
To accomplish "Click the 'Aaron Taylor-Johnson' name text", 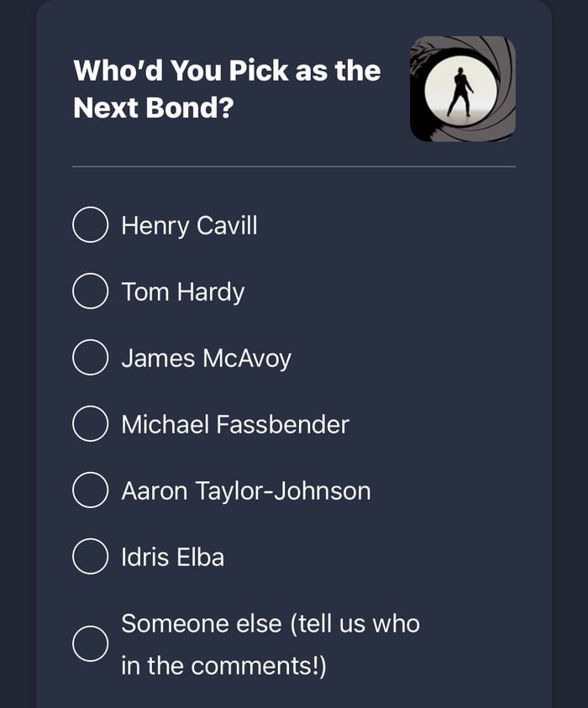I will tap(245, 490).
